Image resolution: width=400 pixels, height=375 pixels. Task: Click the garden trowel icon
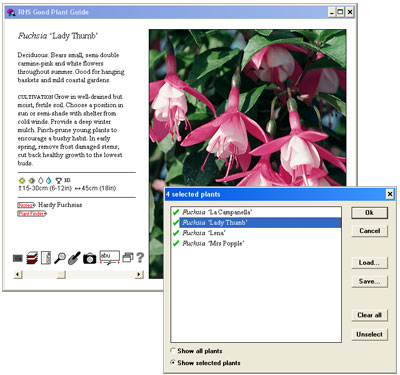coord(74,258)
